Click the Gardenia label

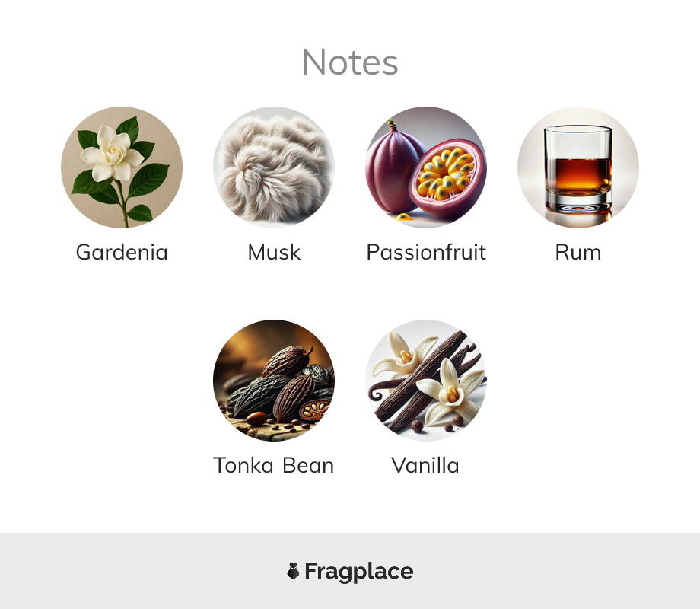[x=122, y=252]
